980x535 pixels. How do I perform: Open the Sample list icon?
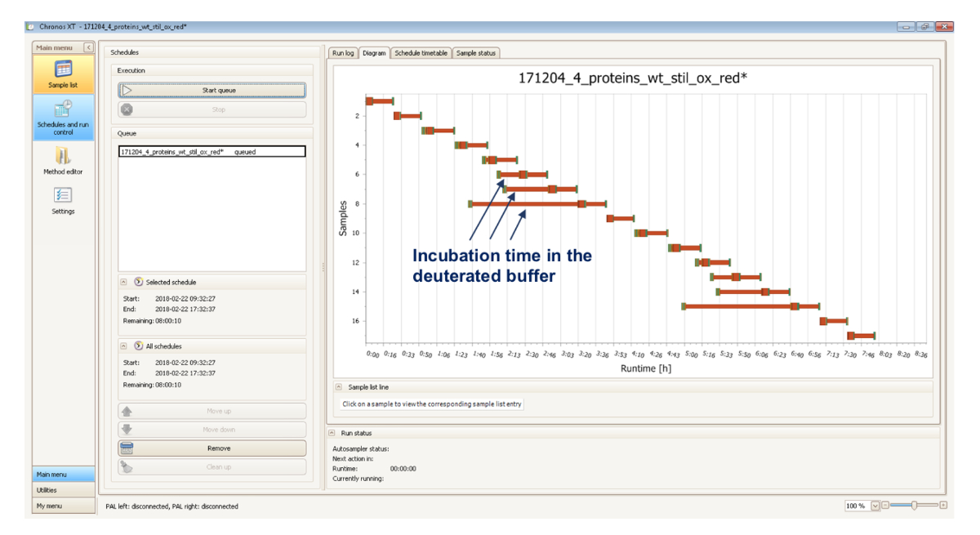point(63,74)
